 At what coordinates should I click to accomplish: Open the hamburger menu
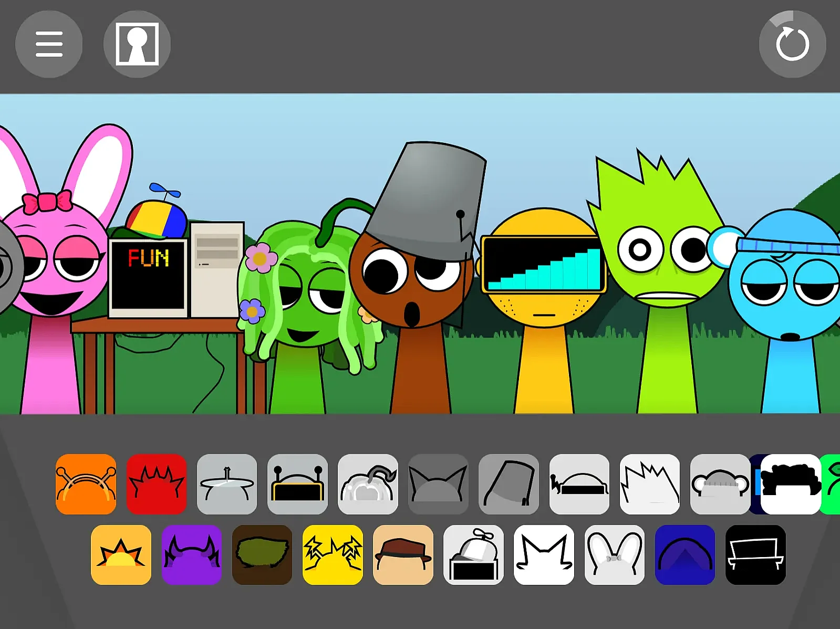(49, 44)
